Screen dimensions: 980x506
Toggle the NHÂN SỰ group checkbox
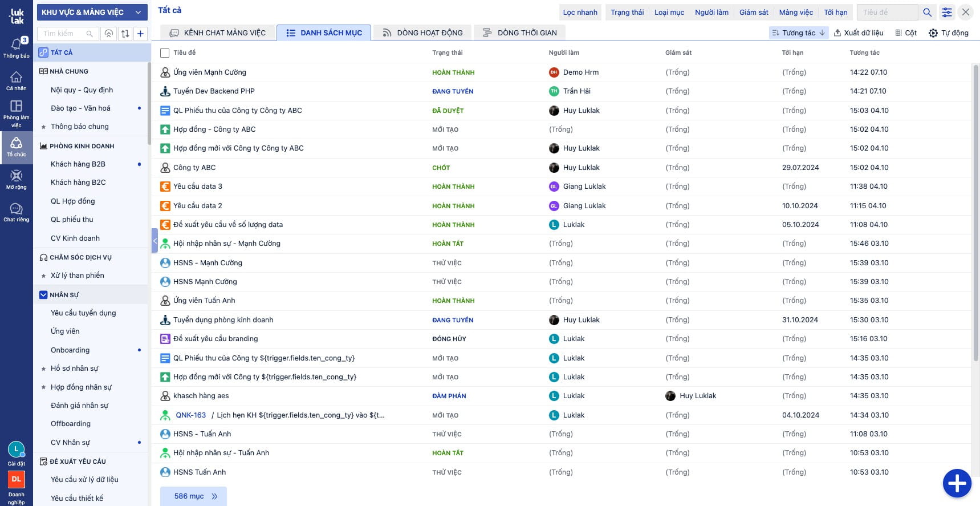43,295
